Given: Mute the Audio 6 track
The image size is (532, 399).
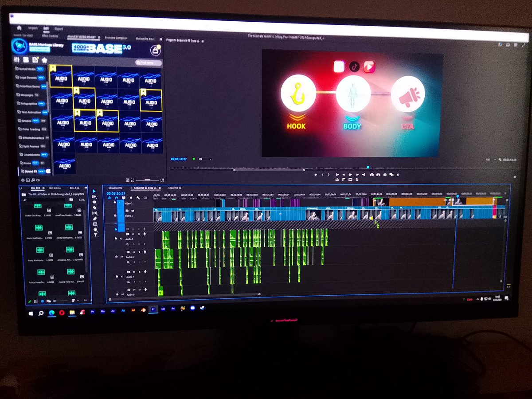Looking at the screenshot, I should (x=135, y=252).
